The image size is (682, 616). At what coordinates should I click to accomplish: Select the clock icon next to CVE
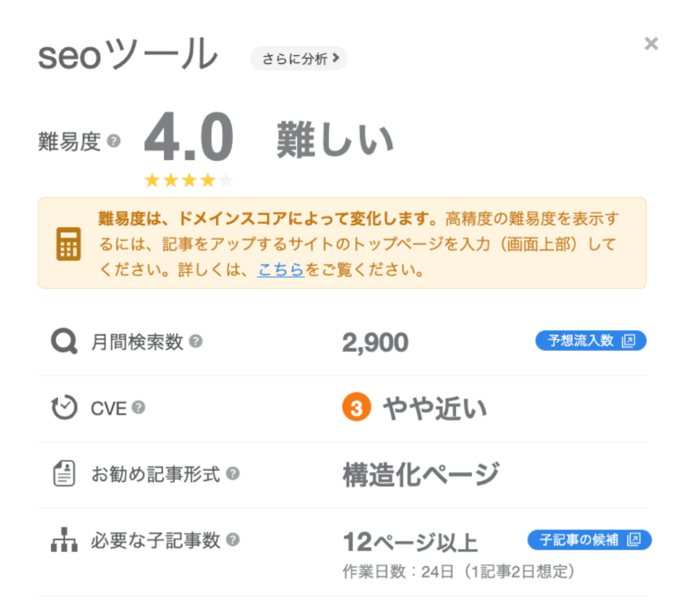(64, 408)
